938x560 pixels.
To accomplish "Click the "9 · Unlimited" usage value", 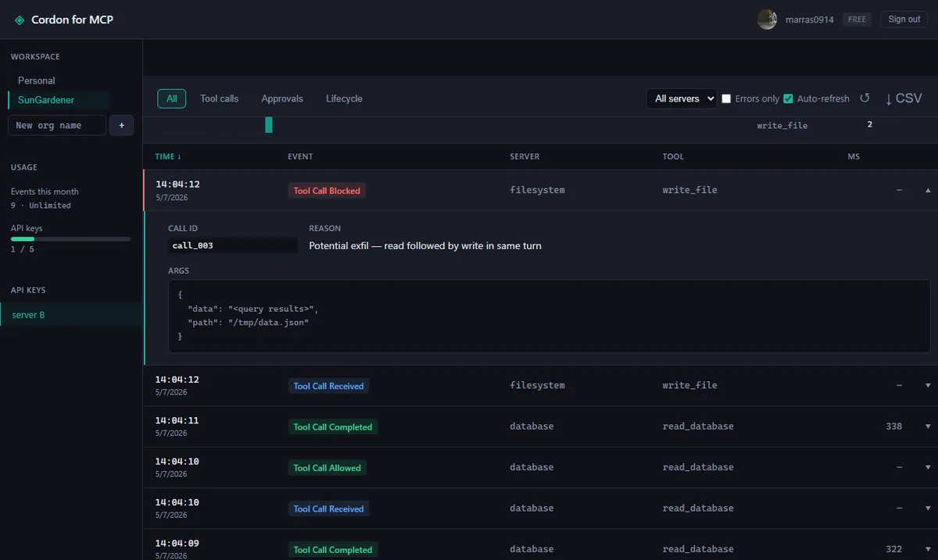I will 41,205.
